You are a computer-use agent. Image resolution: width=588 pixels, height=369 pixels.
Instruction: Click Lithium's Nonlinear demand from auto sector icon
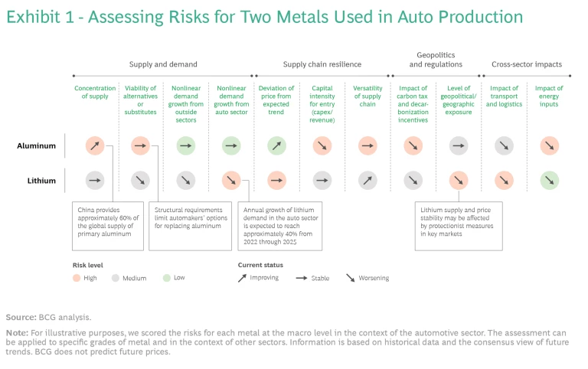(x=231, y=181)
